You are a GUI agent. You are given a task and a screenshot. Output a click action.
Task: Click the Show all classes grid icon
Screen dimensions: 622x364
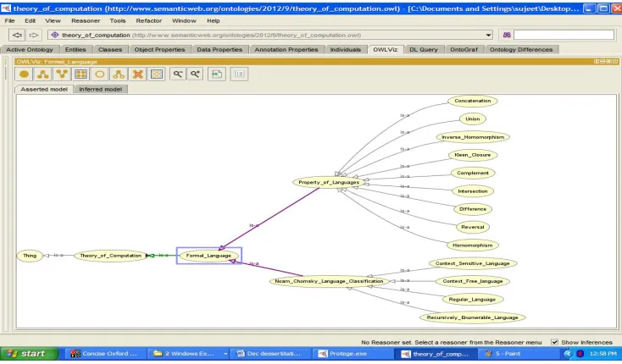[81, 74]
